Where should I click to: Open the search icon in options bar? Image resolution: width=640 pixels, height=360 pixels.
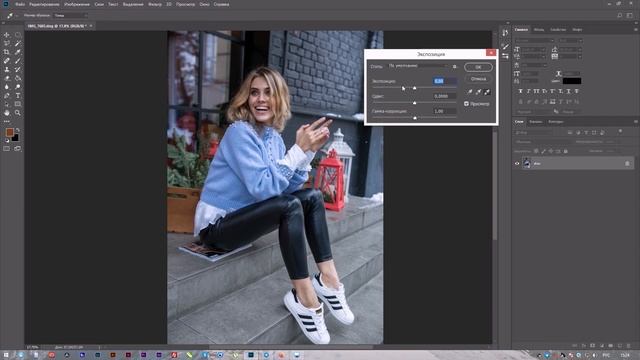point(620,16)
